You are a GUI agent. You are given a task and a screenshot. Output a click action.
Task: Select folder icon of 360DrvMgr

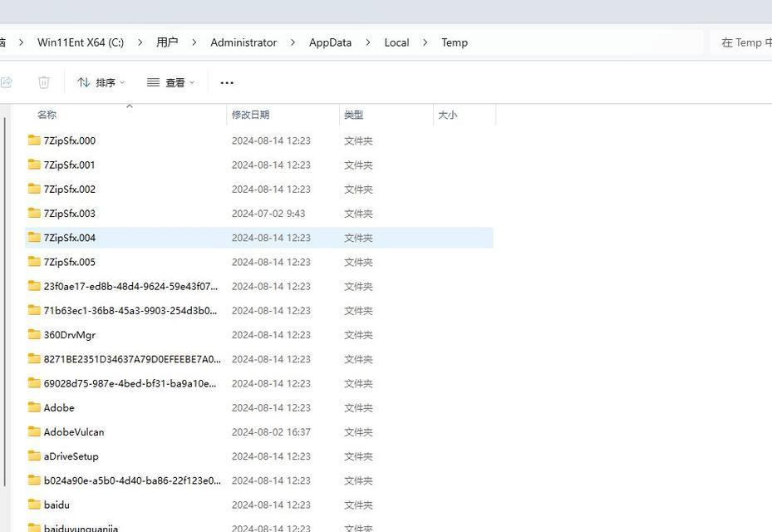coord(34,334)
